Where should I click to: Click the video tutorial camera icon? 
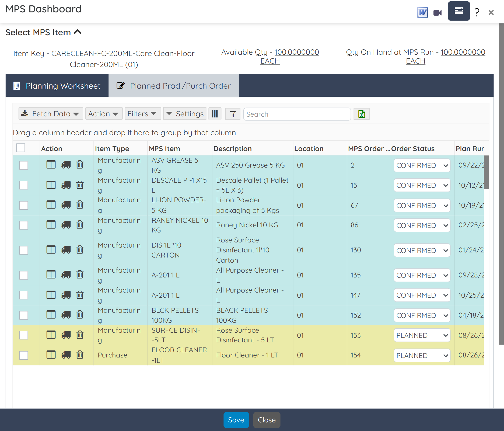437,12
